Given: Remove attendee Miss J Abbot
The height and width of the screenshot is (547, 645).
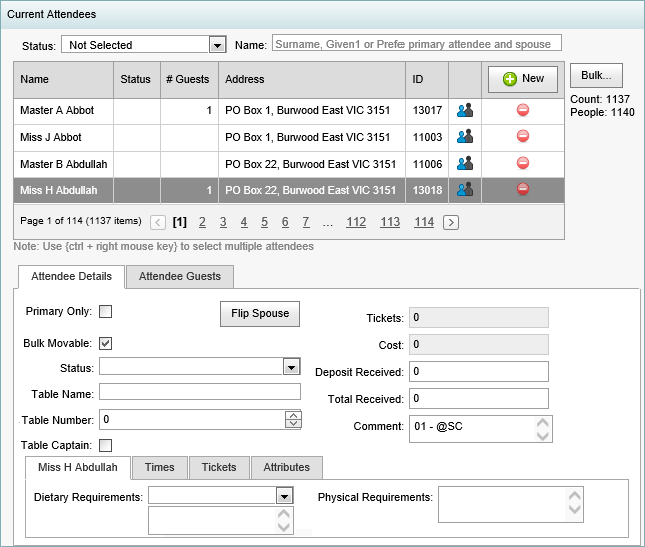Looking at the screenshot, I should point(523,136).
